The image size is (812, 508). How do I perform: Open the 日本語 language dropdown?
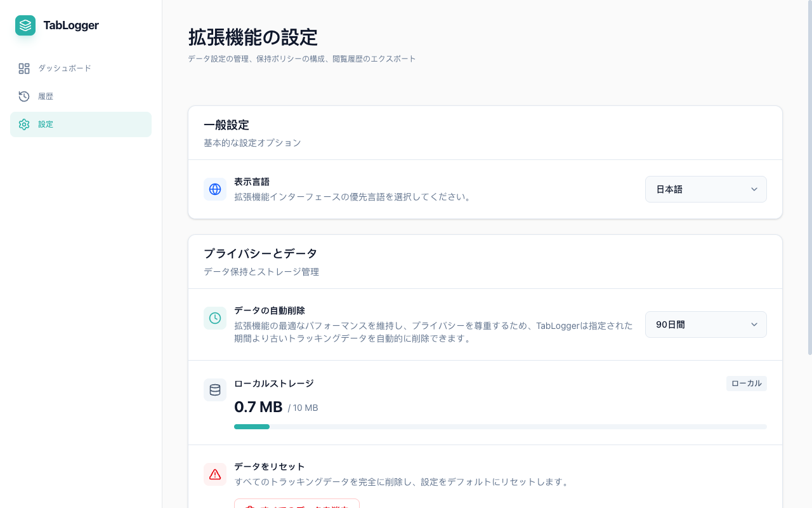pos(705,189)
